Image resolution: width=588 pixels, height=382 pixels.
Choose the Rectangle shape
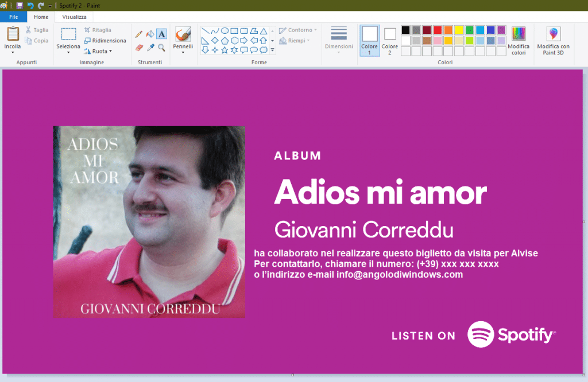click(x=234, y=31)
